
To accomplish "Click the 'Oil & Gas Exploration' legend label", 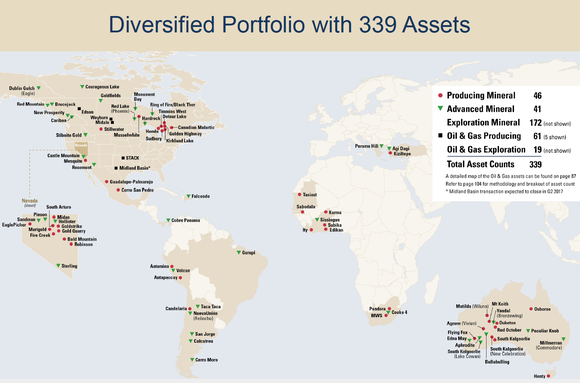I will [486, 149].
